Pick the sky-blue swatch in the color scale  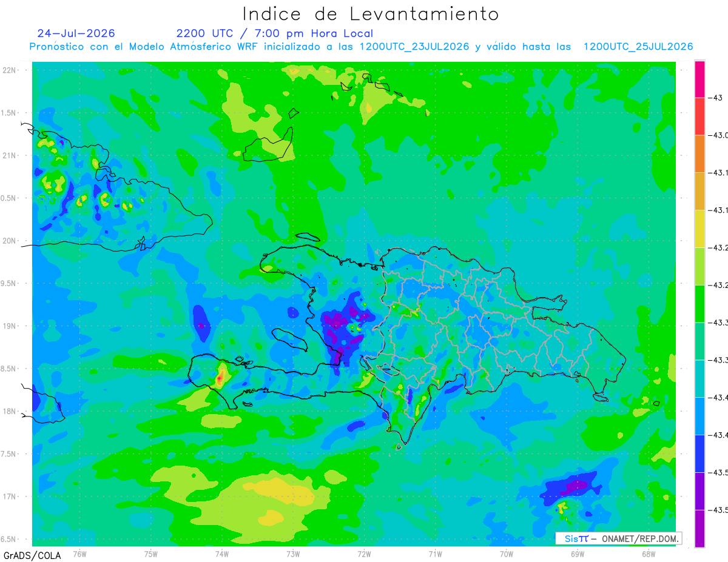699,416
